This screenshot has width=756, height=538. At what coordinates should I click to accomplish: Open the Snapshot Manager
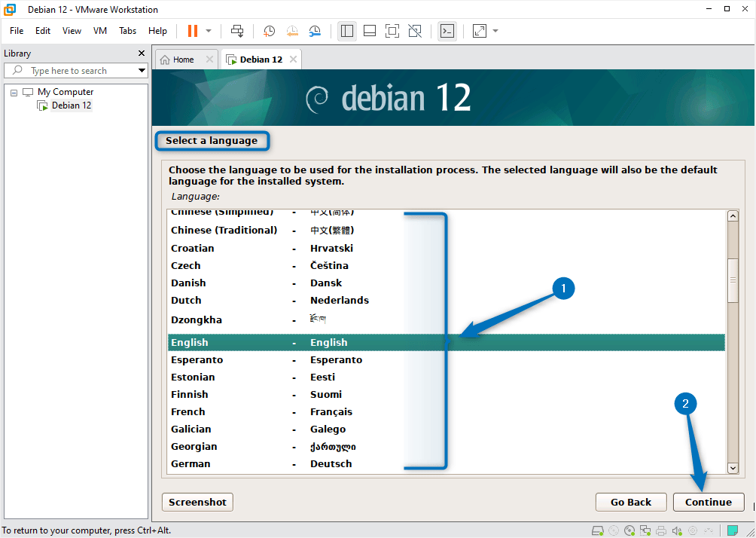click(x=315, y=31)
